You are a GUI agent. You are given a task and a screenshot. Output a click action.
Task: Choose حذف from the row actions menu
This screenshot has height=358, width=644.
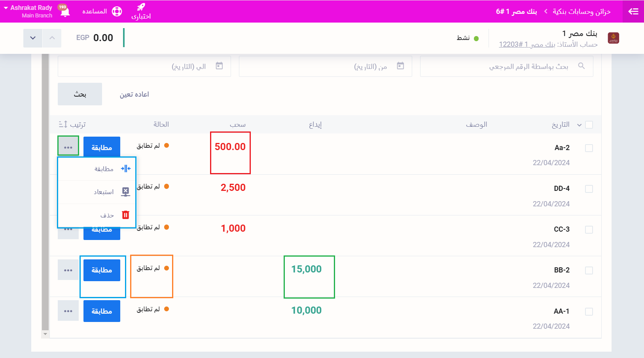[97, 215]
